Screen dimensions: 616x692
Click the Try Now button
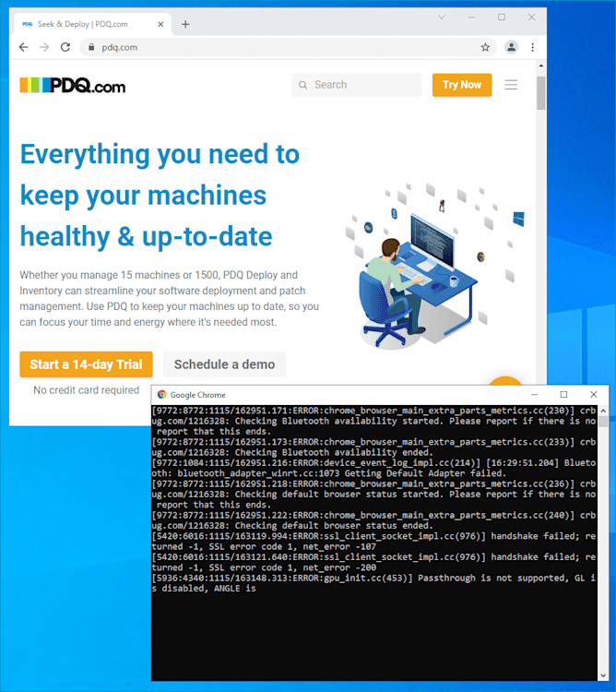tap(462, 85)
